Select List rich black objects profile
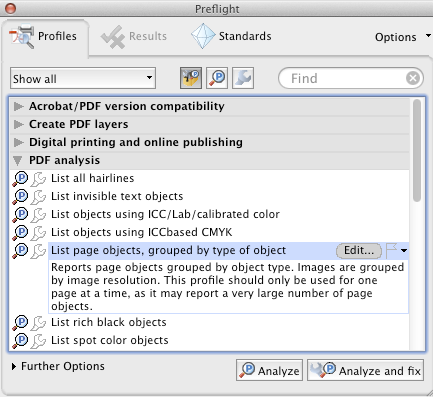This screenshot has height=397, width=433. tap(108, 322)
